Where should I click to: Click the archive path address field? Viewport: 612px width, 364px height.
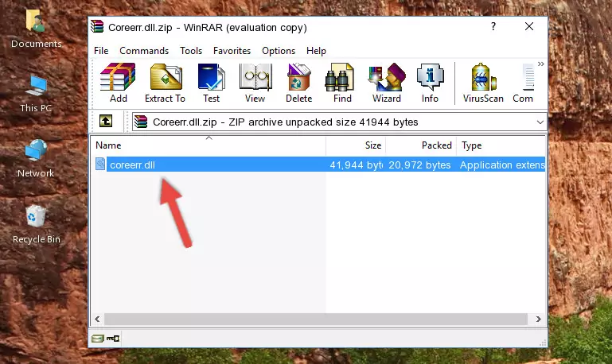coord(339,122)
